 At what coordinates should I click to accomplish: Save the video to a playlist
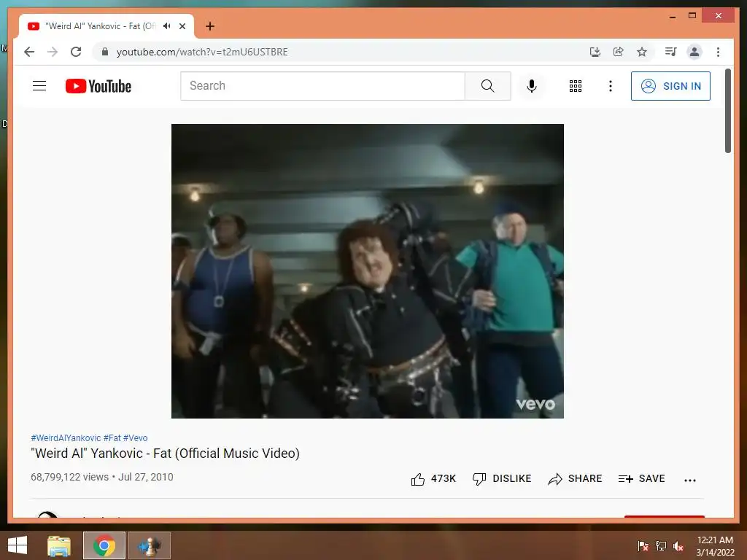[x=641, y=479]
